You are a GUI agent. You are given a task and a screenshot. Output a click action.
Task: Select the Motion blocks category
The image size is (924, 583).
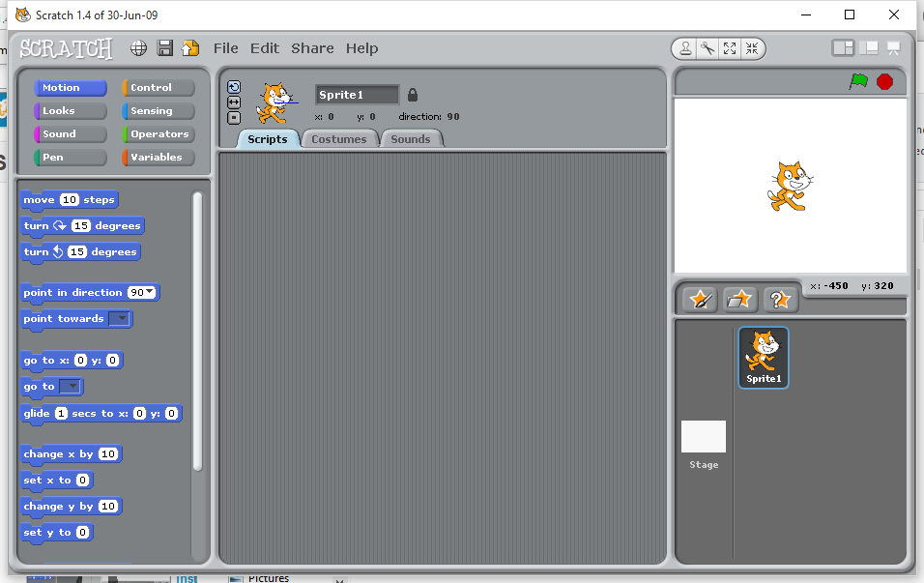coord(71,87)
